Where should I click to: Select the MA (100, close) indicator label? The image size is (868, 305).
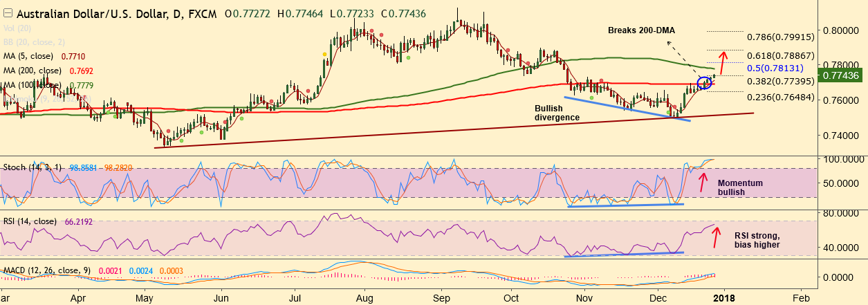(x=34, y=85)
